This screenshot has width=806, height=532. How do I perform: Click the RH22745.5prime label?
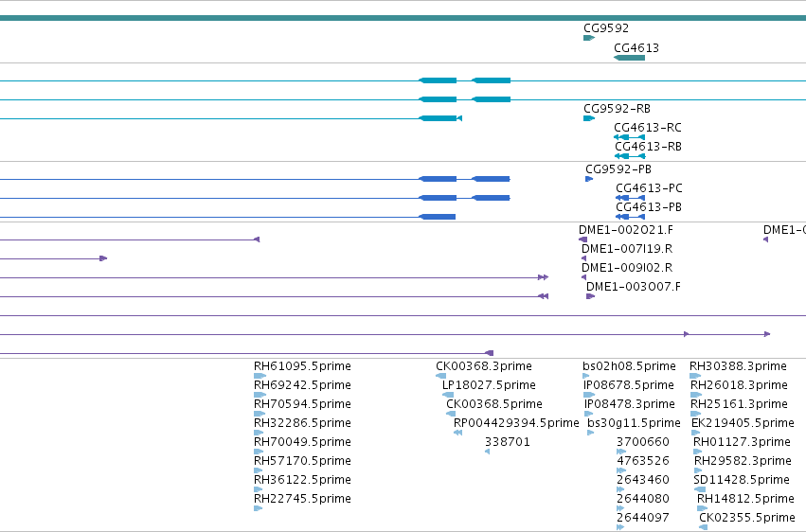(x=302, y=499)
